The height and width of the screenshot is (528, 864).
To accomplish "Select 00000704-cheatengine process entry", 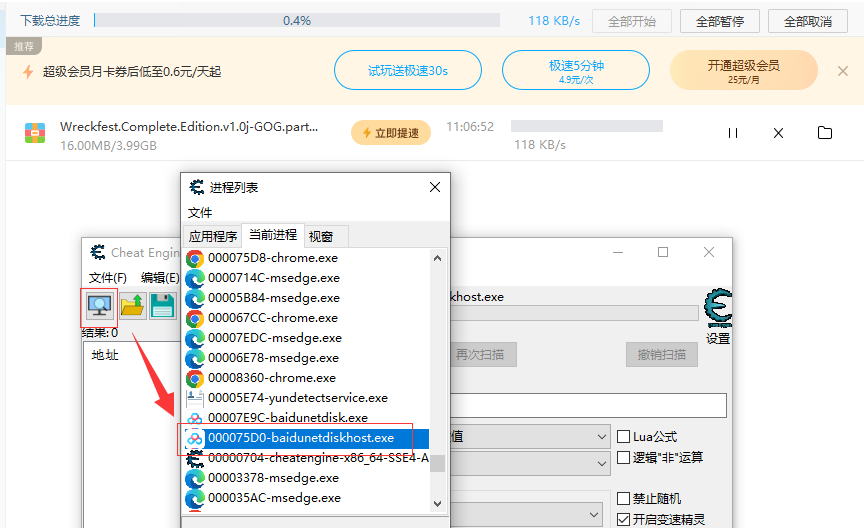I will click(306, 458).
